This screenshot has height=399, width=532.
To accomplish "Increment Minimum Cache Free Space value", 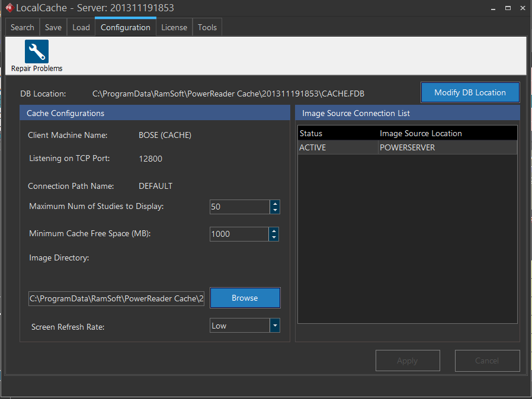I will coord(274,231).
